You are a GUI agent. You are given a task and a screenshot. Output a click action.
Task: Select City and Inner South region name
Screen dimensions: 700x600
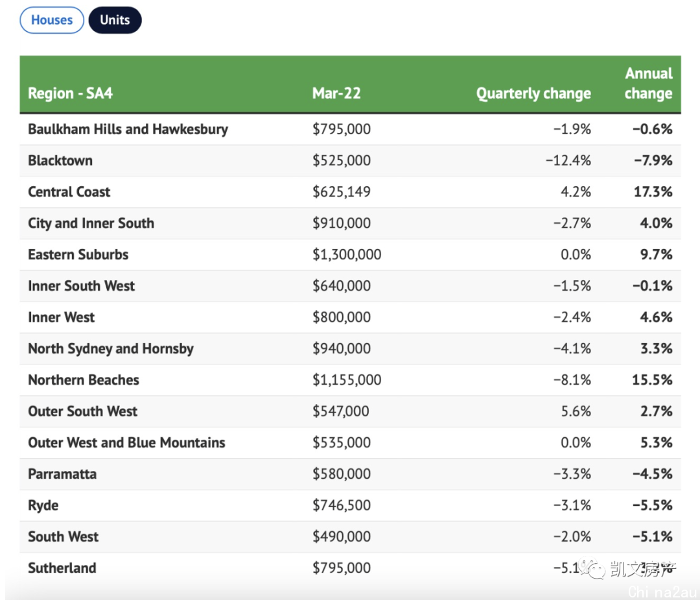(x=91, y=223)
